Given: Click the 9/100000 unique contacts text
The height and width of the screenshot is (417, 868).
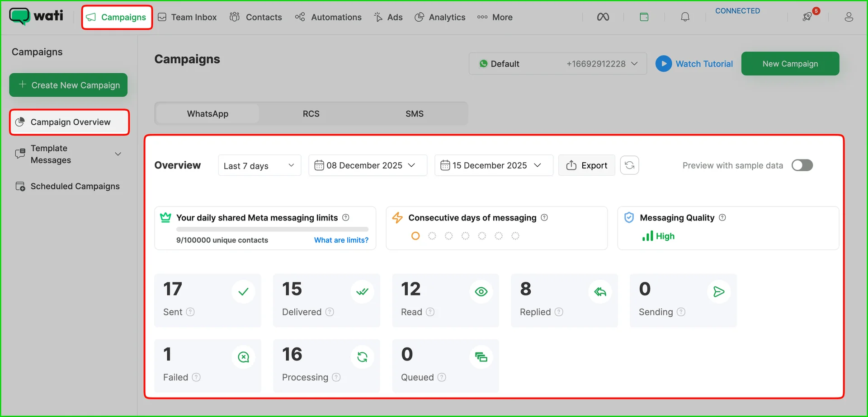Looking at the screenshot, I should click(x=222, y=240).
